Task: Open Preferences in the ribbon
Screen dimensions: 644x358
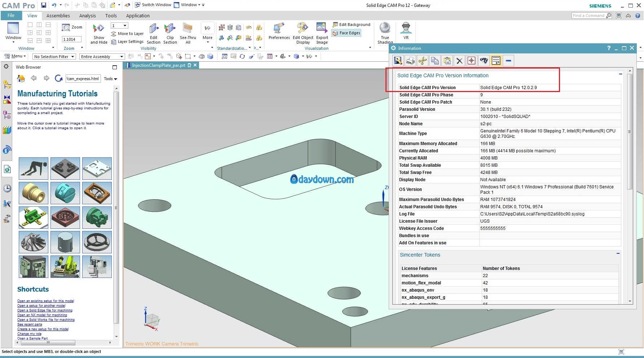Action: [279, 31]
